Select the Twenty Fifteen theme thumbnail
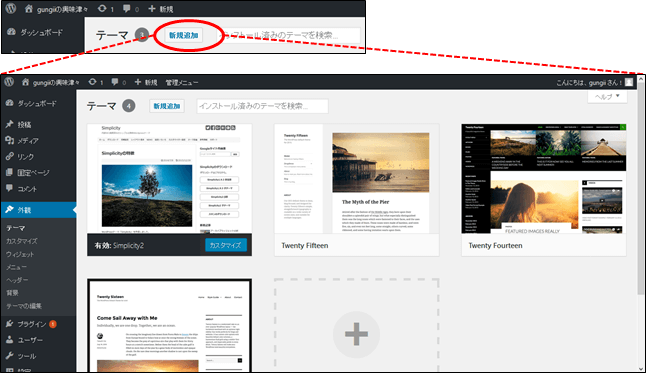This screenshot has width=646, height=373. pos(356,178)
